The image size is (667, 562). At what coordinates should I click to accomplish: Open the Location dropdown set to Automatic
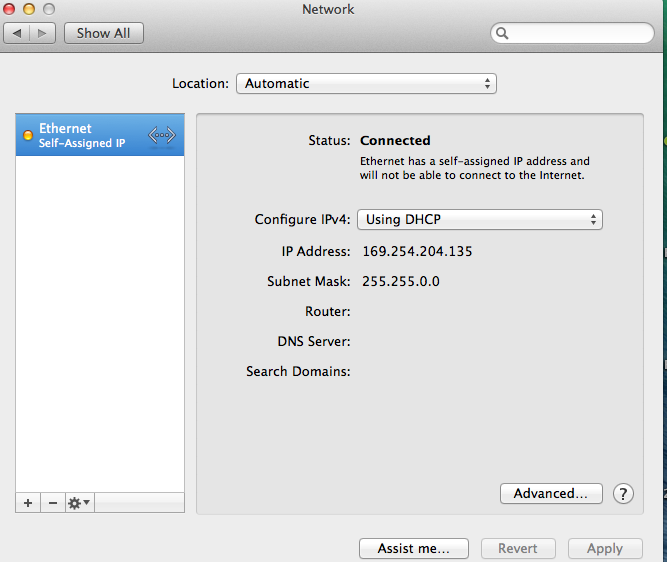tap(366, 84)
